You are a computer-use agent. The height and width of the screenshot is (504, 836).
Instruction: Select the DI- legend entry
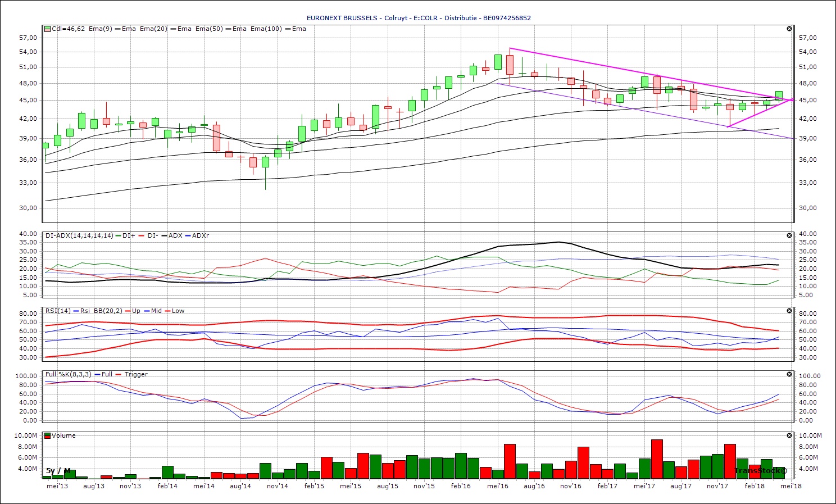pos(153,236)
